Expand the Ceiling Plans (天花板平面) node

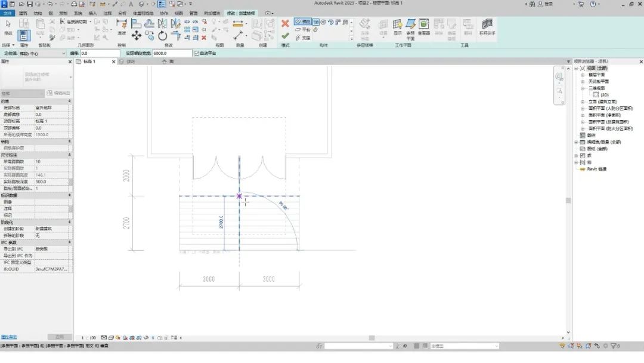point(583,81)
